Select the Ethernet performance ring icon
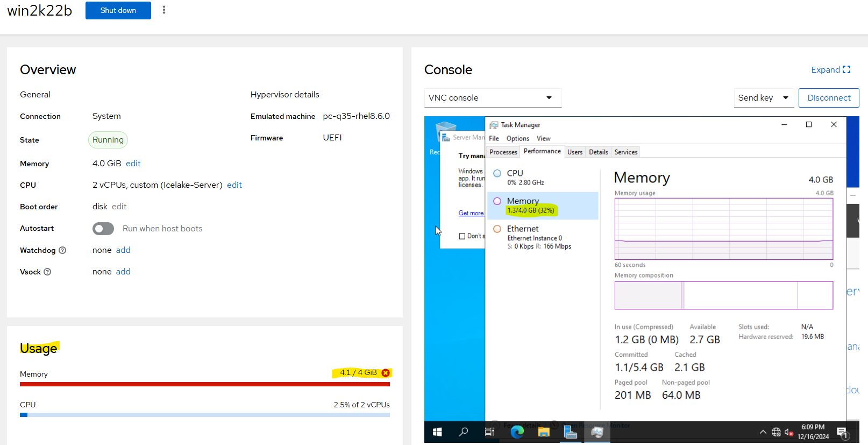The height and width of the screenshot is (445, 868). click(497, 229)
